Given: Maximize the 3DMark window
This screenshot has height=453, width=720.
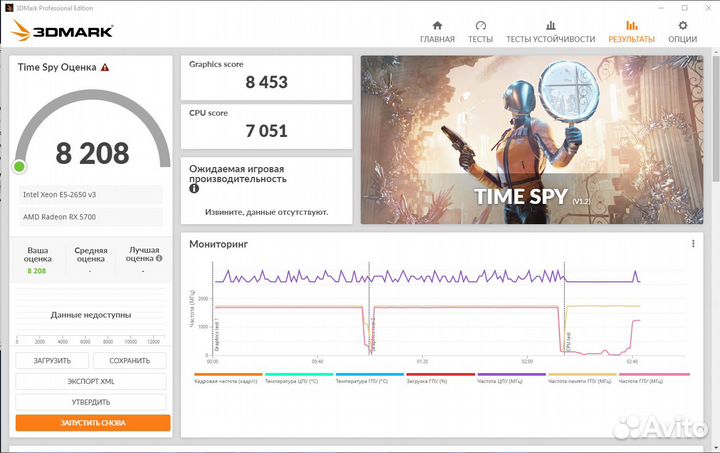Looking at the screenshot, I should [x=685, y=8].
